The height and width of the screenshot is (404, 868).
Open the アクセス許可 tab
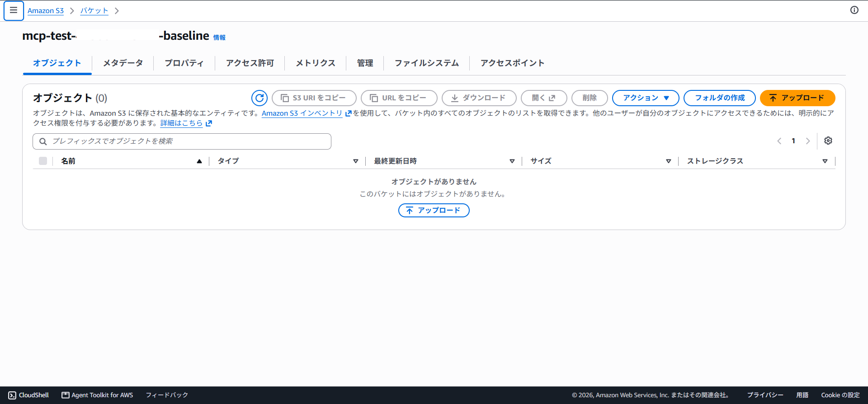(250, 63)
